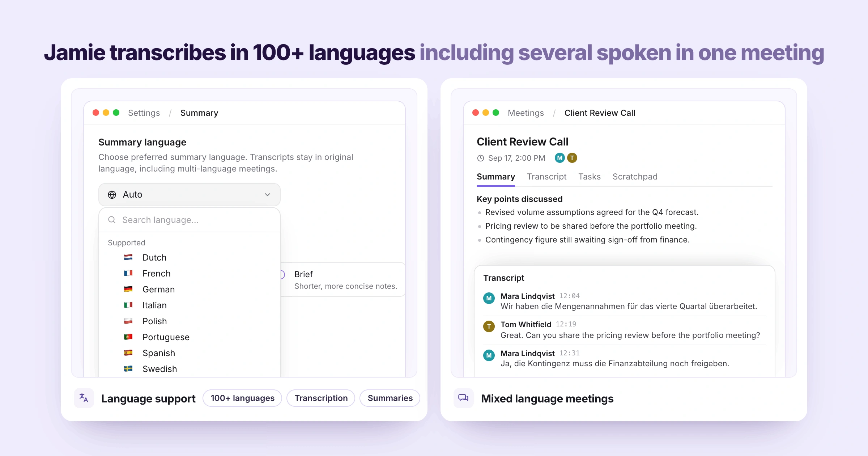Click the brown T attendee avatar in header
The height and width of the screenshot is (456, 868).
coord(572,158)
